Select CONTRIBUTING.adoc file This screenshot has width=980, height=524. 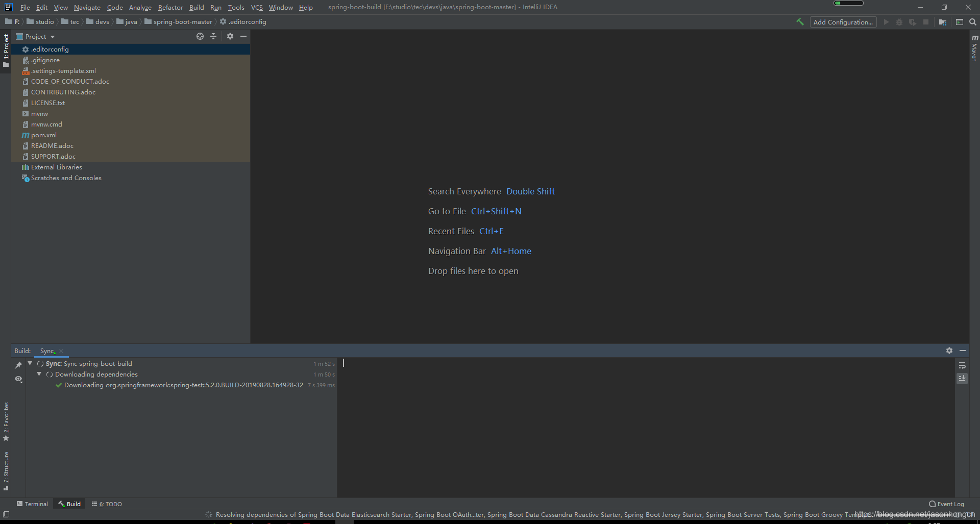[131, 92]
